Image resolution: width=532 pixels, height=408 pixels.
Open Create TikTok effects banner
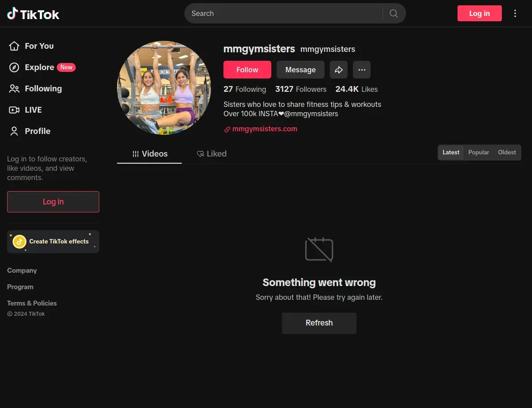tap(53, 242)
